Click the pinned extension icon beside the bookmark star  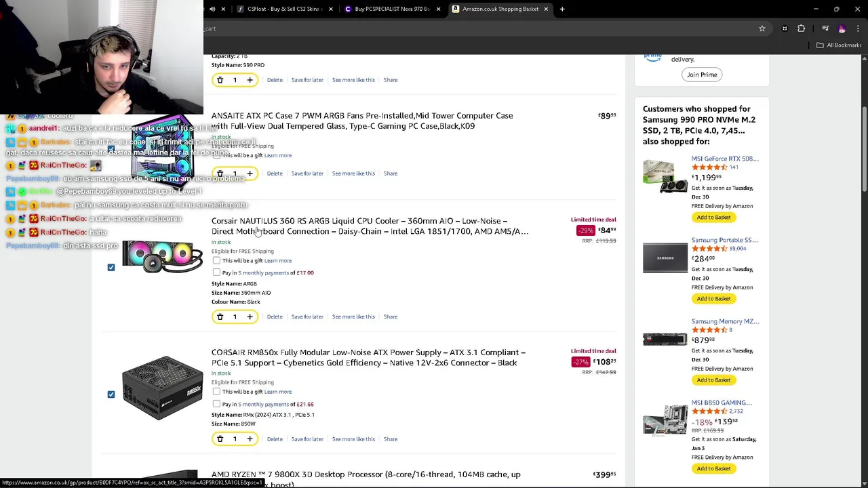tap(785, 28)
